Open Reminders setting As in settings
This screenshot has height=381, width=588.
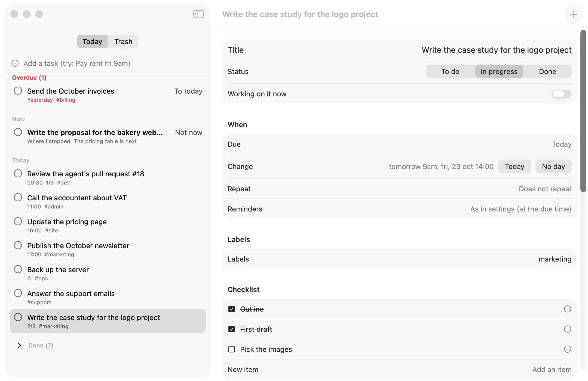pos(521,209)
